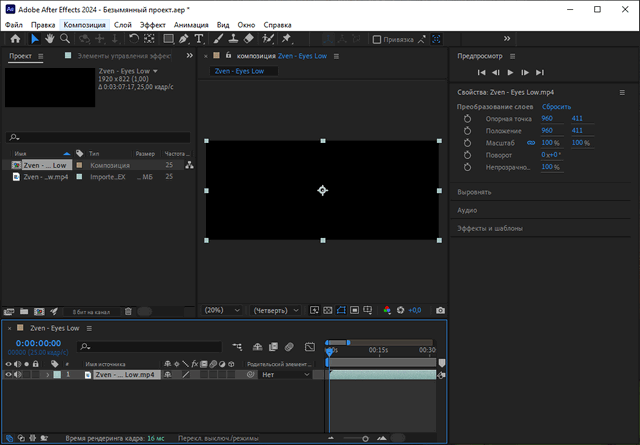This screenshot has height=445, width=640.
Task: Select the Rectangle shape tool
Action: coord(168,39)
